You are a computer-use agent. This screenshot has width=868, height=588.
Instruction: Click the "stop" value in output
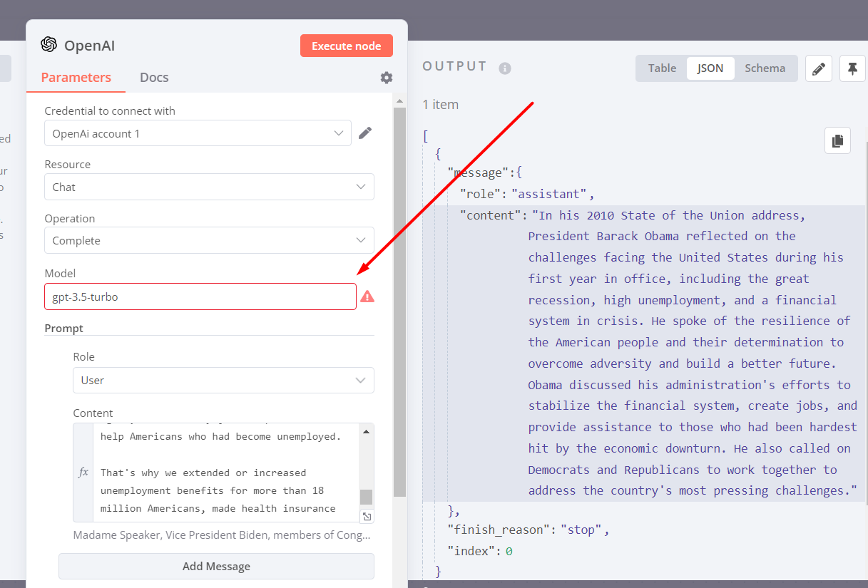click(x=582, y=530)
